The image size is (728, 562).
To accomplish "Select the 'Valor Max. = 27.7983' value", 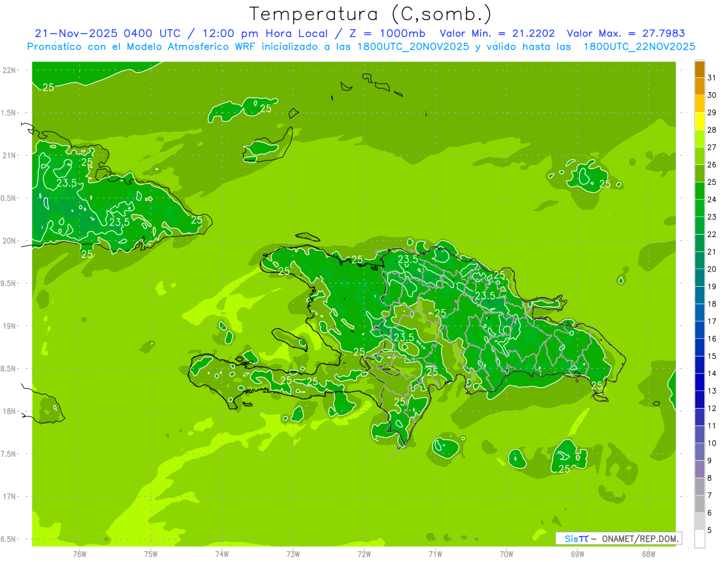I will click(625, 33).
